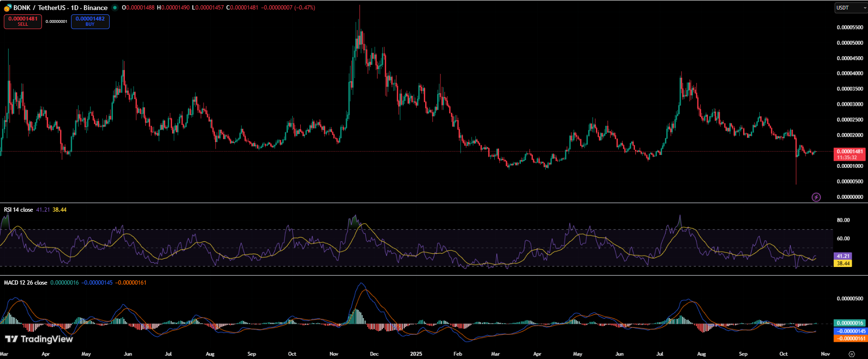Open the USDT currency dropdown

(x=851, y=8)
